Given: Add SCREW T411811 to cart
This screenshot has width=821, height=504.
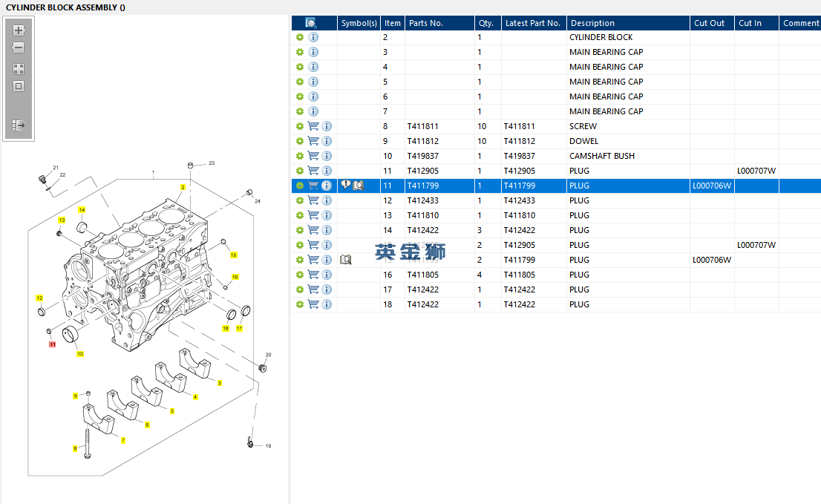Looking at the screenshot, I should point(313,126).
